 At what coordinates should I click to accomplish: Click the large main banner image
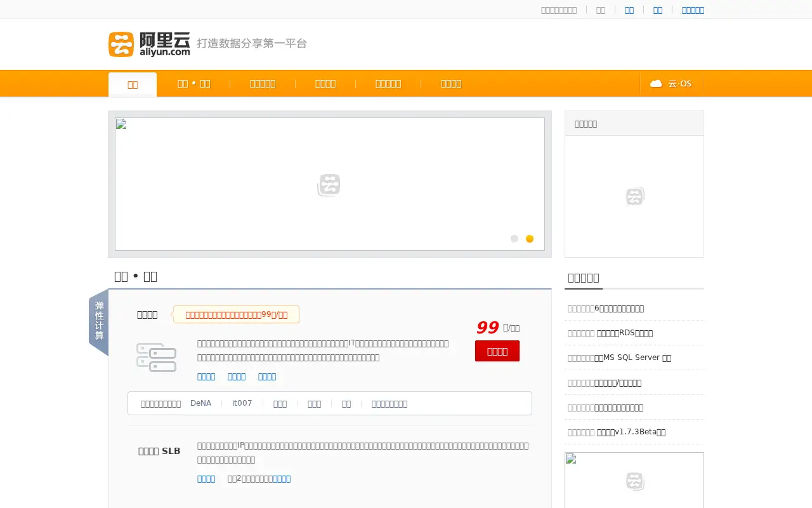(330, 184)
